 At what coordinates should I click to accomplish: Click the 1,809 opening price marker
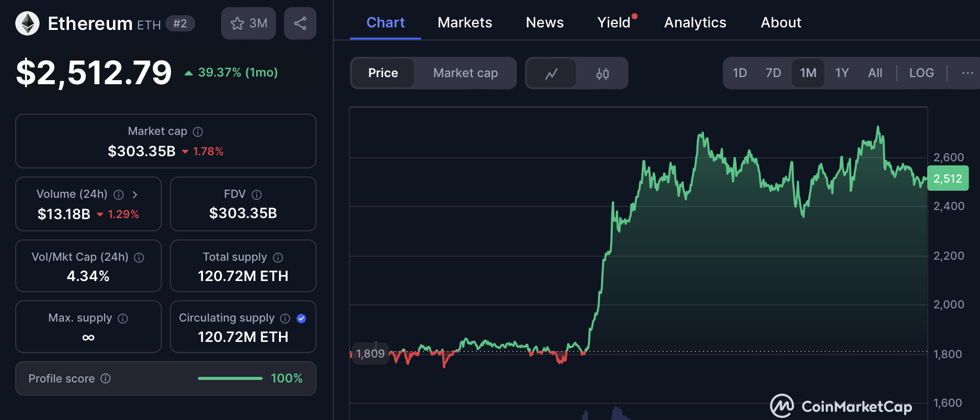(x=370, y=354)
